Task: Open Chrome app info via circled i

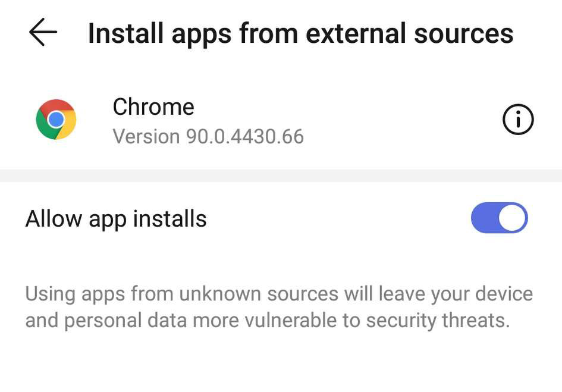Action: coord(518,120)
